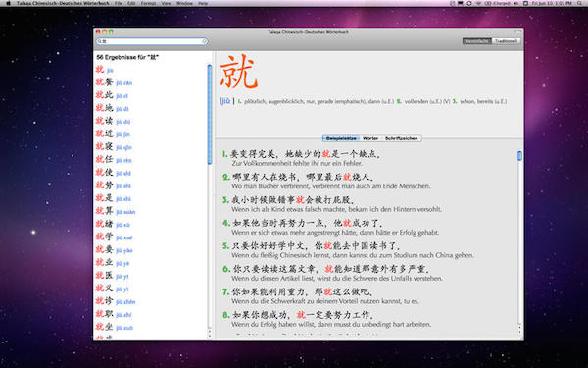Click example 7 'Wenn du die Schwerkraft…'
588x368 pixels.
point(325,301)
